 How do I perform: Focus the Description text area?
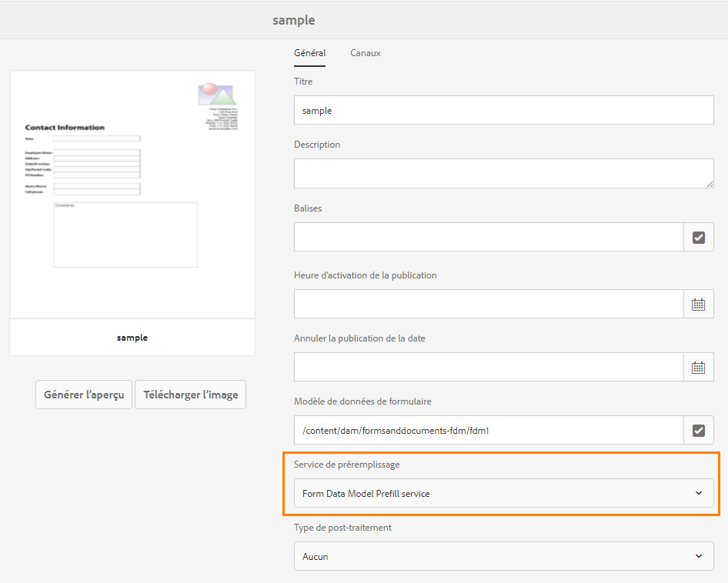504,174
